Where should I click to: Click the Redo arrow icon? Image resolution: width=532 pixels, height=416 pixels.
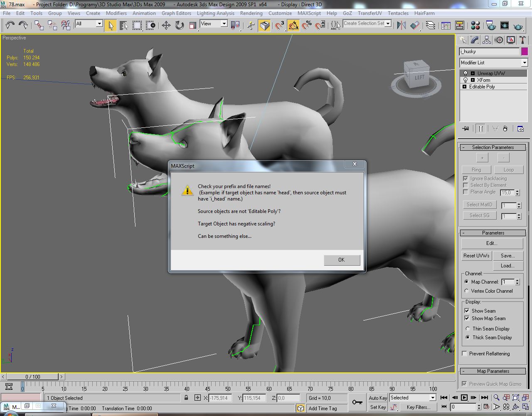(23, 25)
